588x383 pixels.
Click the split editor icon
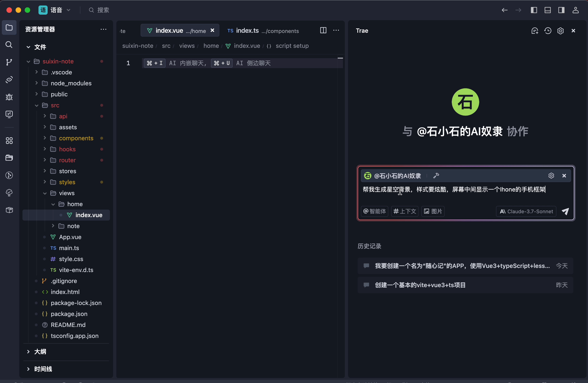point(323,30)
